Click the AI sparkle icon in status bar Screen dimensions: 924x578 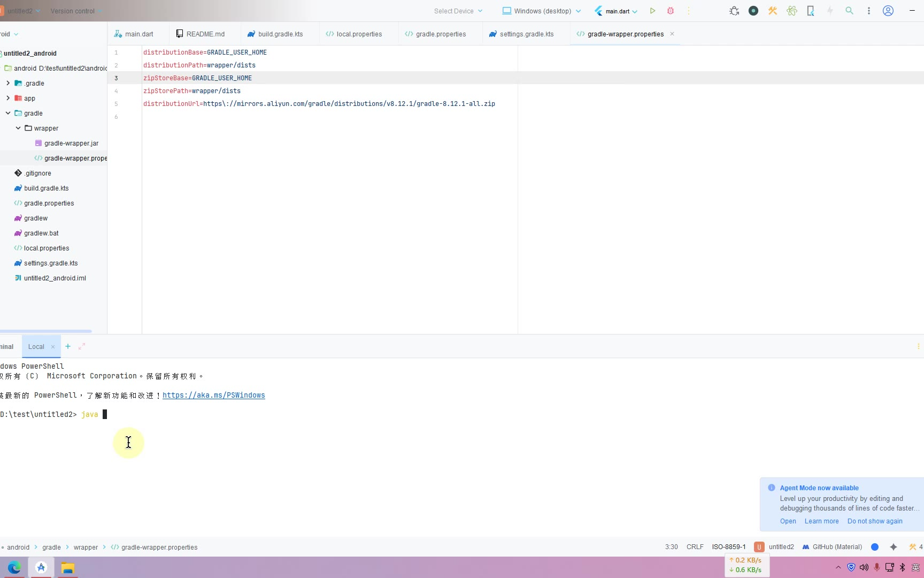click(x=894, y=547)
